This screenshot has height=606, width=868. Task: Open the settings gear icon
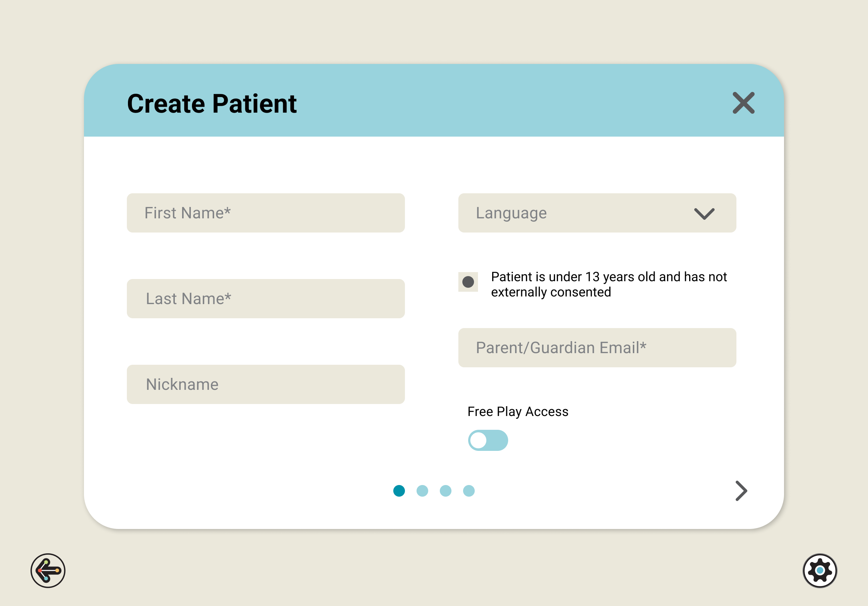[x=820, y=570]
